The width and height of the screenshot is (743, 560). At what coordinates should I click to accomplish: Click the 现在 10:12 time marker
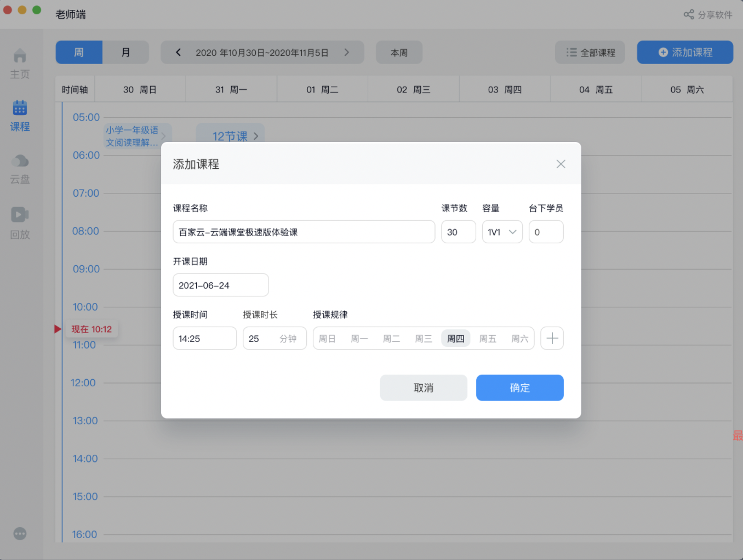[x=92, y=329]
